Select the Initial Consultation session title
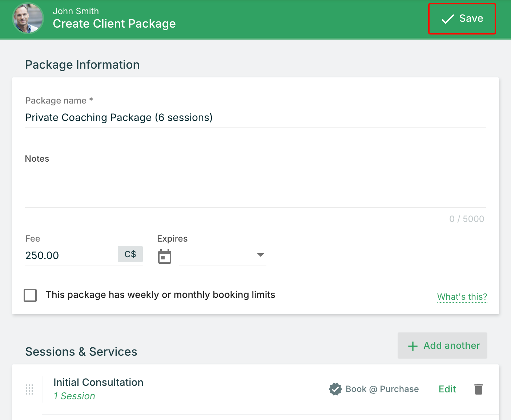 [98, 382]
